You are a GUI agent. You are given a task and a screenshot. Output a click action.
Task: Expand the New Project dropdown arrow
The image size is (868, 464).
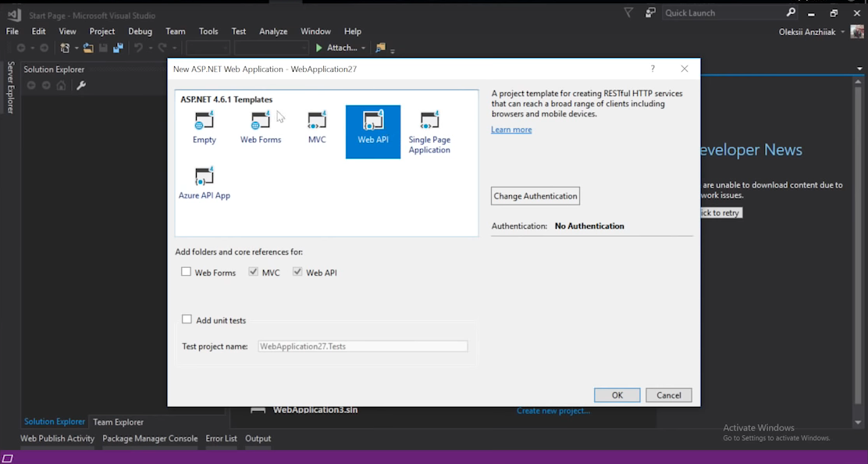pyautogui.click(x=76, y=48)
